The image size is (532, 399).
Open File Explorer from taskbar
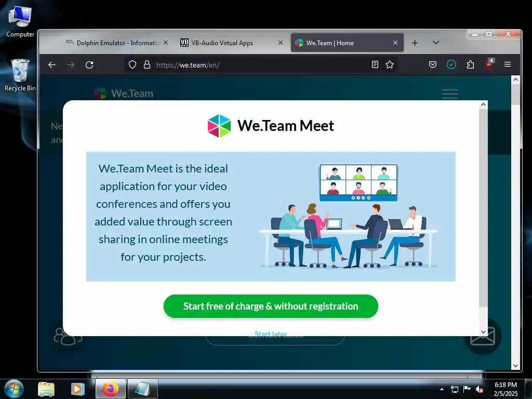pyautogui.click(x=46, y=389)
